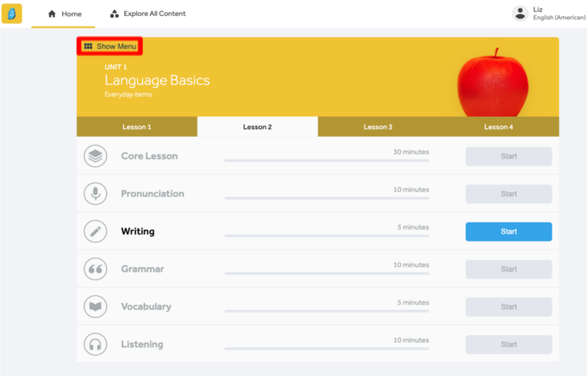Click the Grammar progress bar
Screen dimensions: 588x376
pyautogui.click(x=327, y=274)
